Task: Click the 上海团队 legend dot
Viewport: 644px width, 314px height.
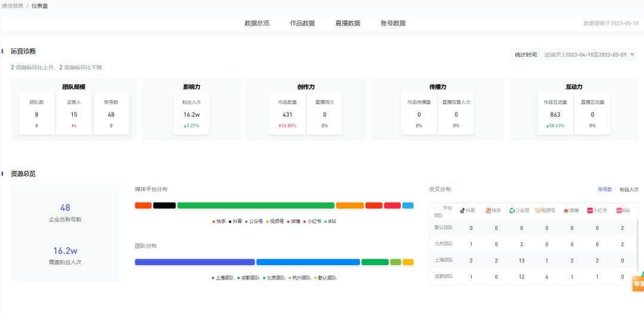Action: (x=213, y=278)
